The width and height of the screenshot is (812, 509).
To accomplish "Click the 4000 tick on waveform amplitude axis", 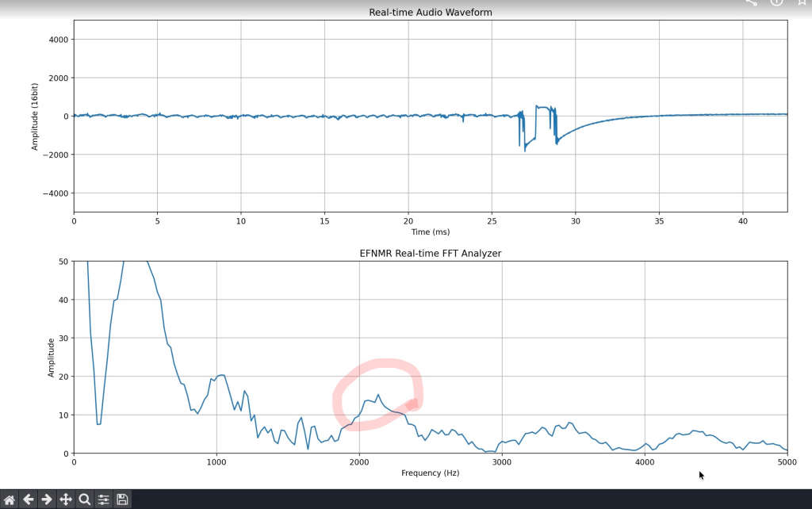I will [59, 40].
